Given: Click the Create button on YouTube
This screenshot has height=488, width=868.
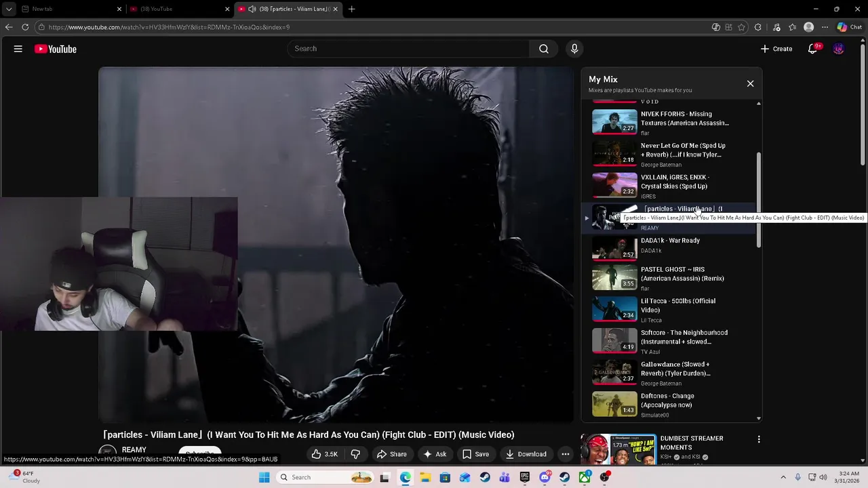Looking at the screenshot, I should (x=776, y=49).
